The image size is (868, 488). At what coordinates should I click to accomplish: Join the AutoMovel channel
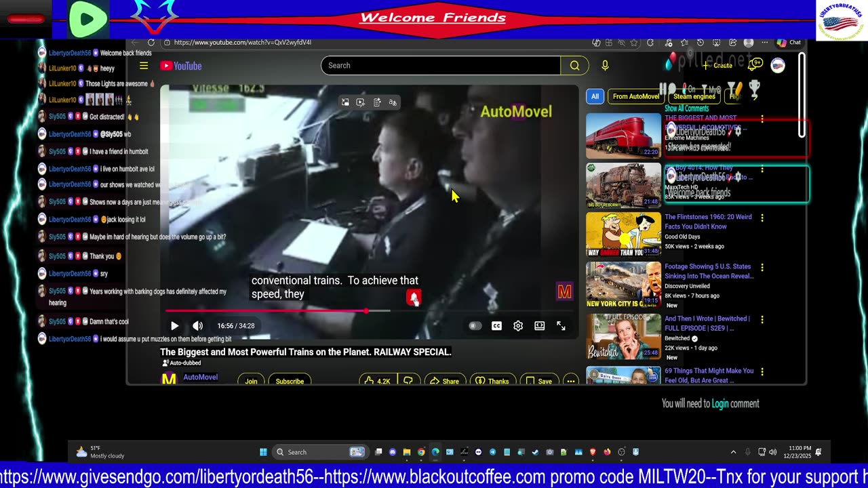pos(251,381)
